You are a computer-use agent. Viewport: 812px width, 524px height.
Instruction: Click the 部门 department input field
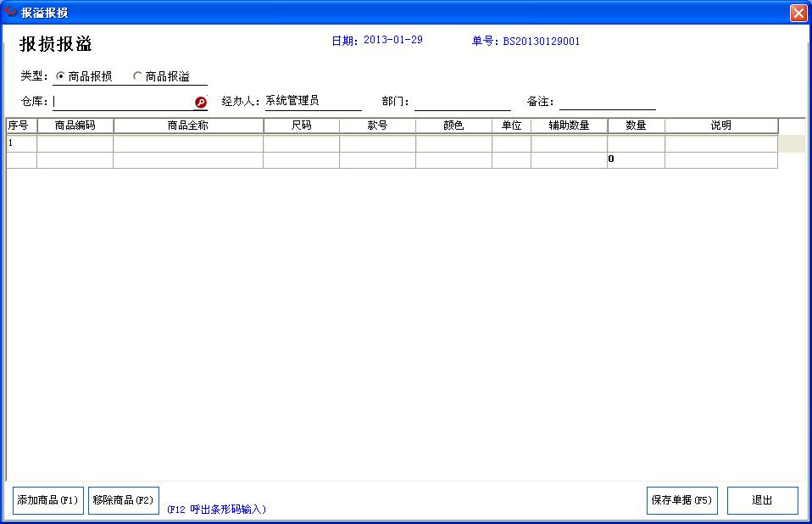[x=464, y=101]
